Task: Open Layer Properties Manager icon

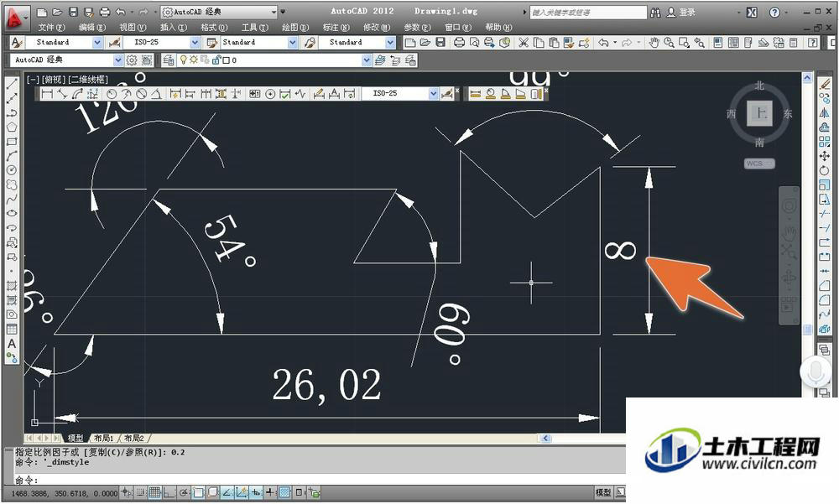Action: pyautogui.click(x=168, y=60)
